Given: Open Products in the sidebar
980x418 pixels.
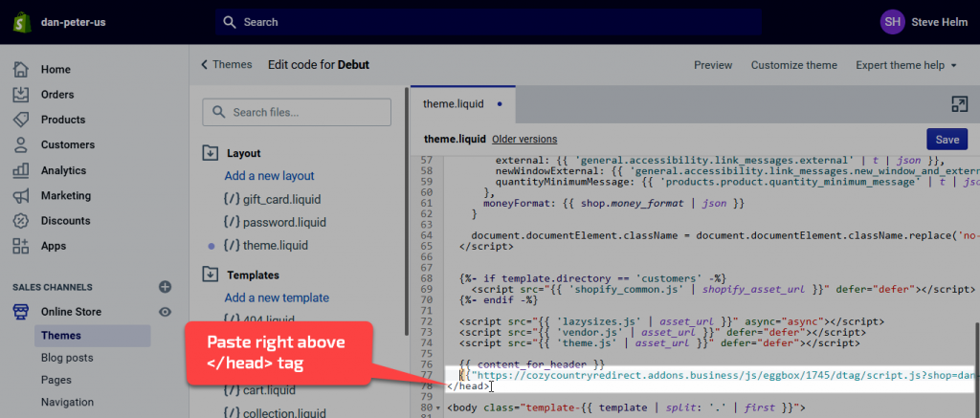Looking at the screenshot, I should pos(63,120).
